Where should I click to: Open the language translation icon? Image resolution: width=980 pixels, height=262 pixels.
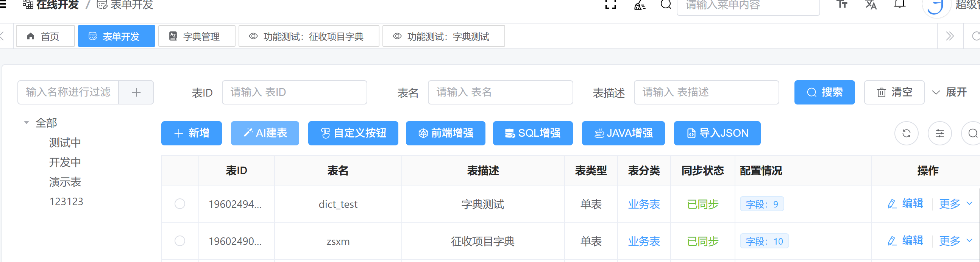tap(871, 5)
